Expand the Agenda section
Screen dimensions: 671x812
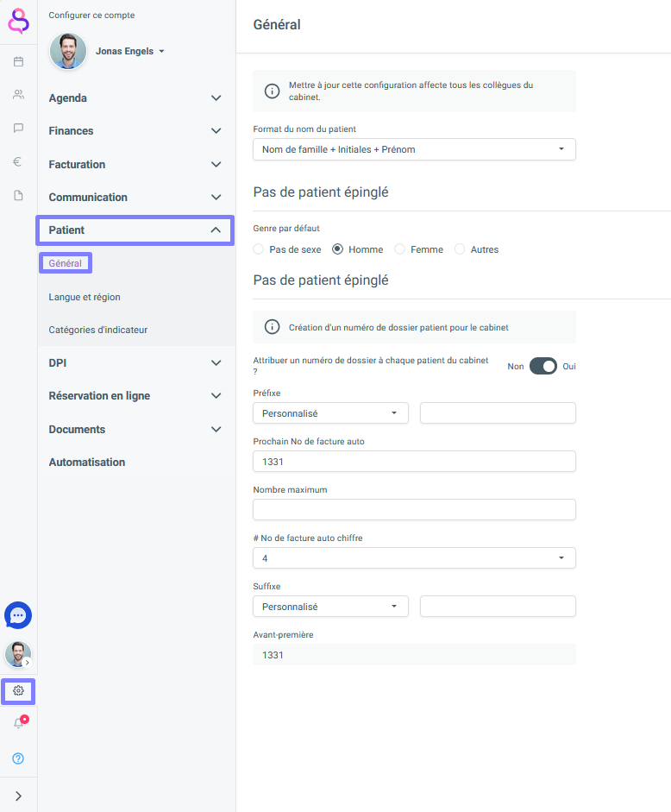coord(135,98)
